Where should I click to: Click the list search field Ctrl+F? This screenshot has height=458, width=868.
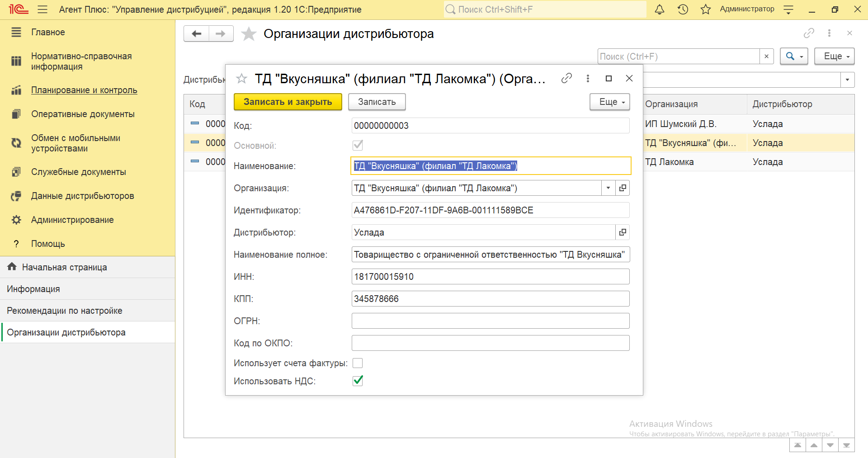(x=679, y=57)
